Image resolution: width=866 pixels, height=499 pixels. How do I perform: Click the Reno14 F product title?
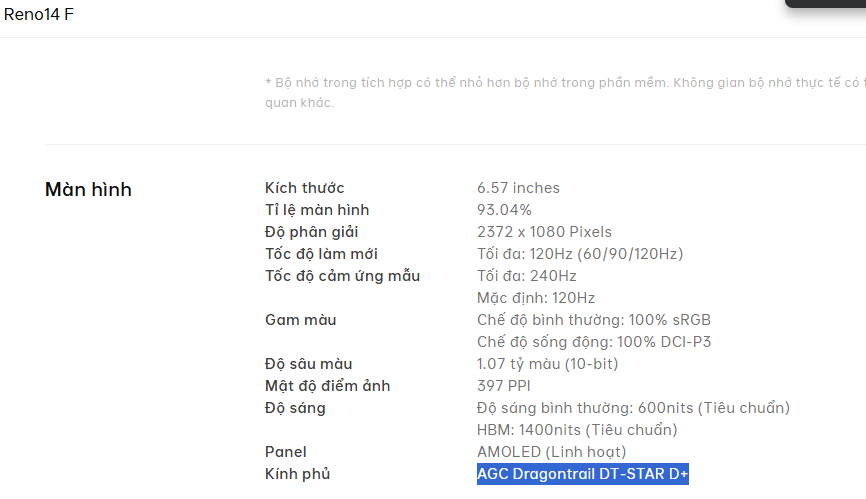click(39, 14)
